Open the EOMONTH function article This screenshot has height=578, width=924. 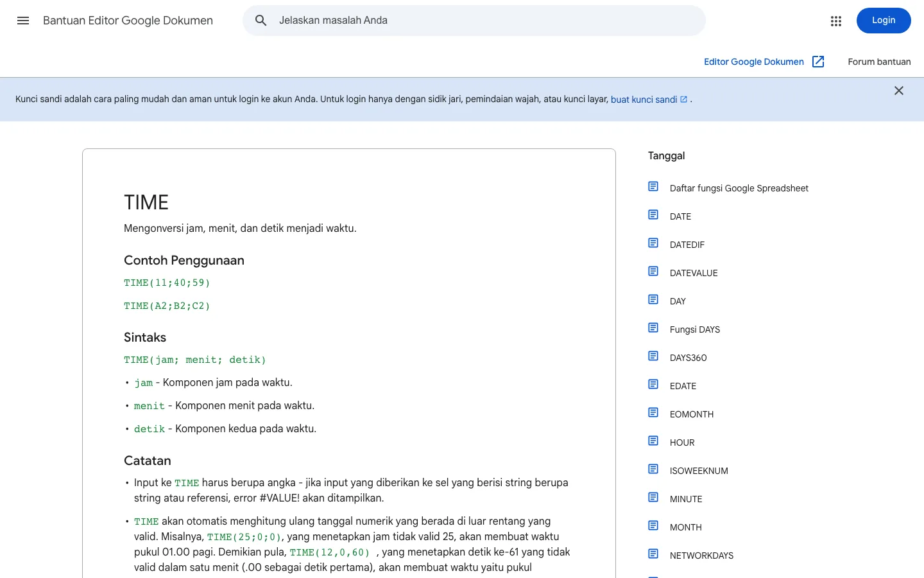[x=692, y=414]
